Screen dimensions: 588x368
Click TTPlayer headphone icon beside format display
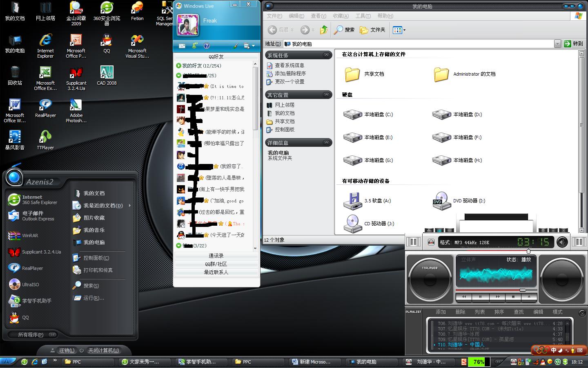pos(431,242)
